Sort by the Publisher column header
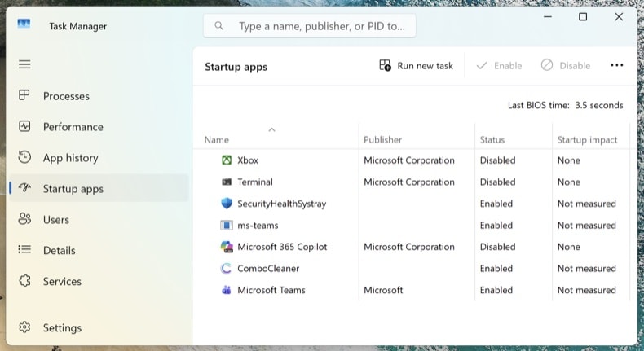Image resolution: width=644 pixels, height=351 pixels. 383,139
